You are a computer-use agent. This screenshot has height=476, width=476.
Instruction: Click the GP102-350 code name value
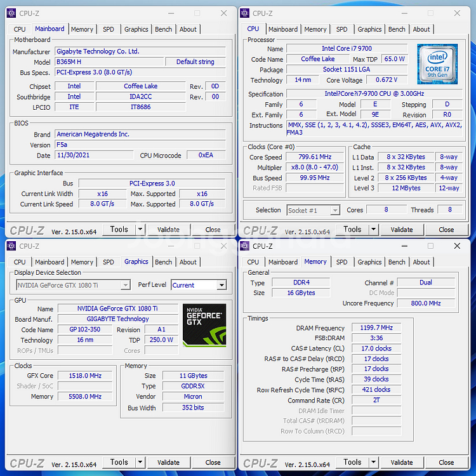pos(85,329)
